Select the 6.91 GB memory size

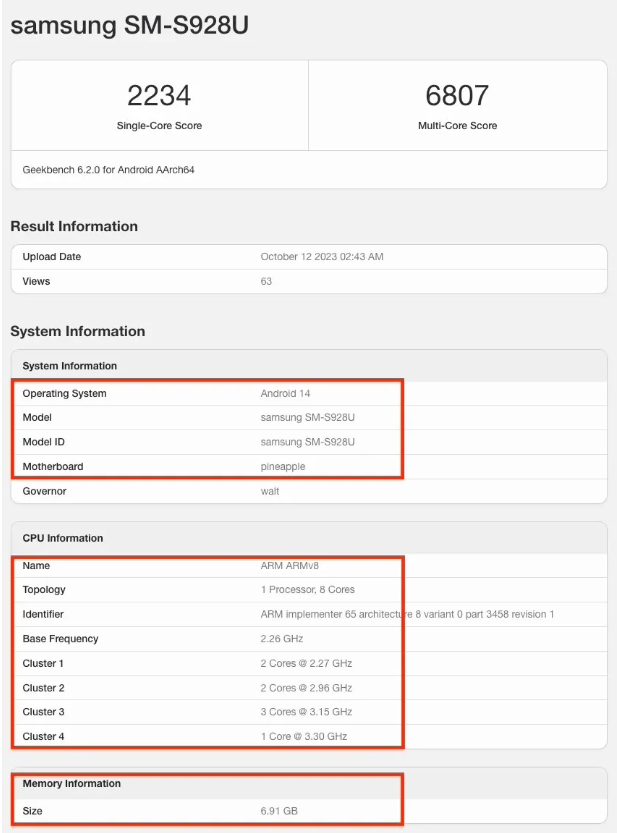tap(279, 811)
